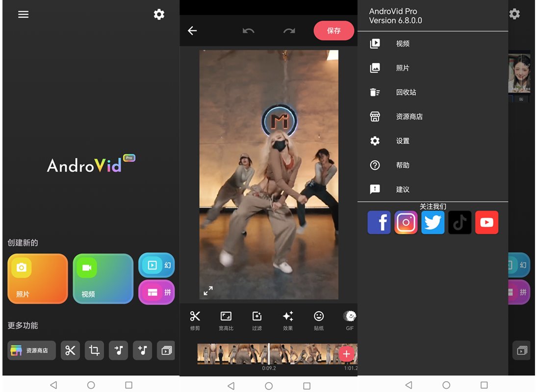Tap the 修剪 trim scissors tool in editor

195,320
